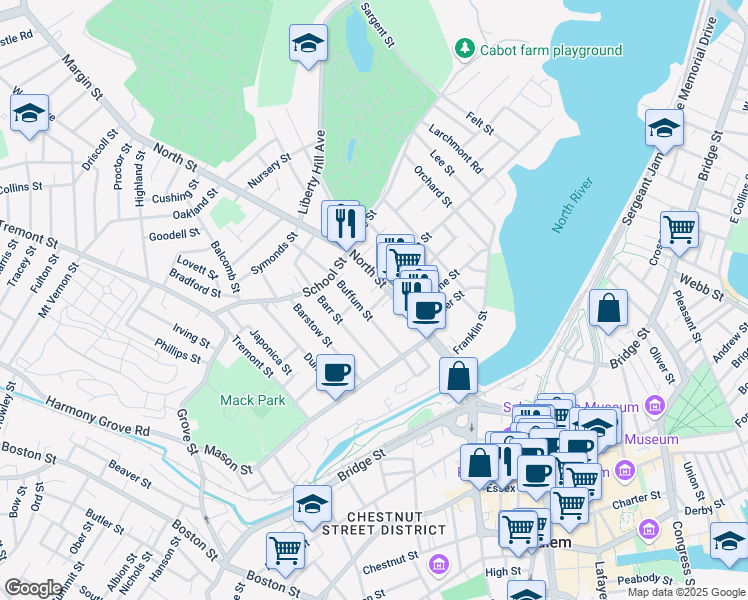Click the Bradford St label
This screenshot has width=748, height=600.
195,283
